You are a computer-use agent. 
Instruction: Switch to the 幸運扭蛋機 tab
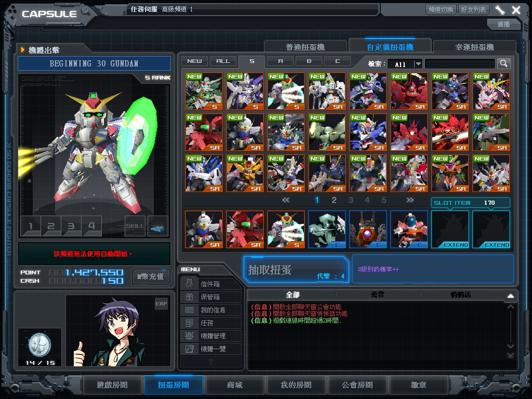pos(474,47)
